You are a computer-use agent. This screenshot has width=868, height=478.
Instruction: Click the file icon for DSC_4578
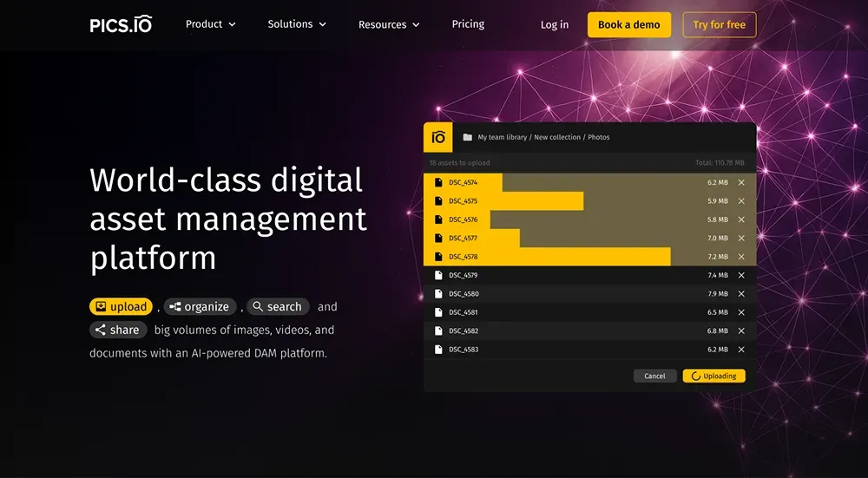tap(438, 257)
